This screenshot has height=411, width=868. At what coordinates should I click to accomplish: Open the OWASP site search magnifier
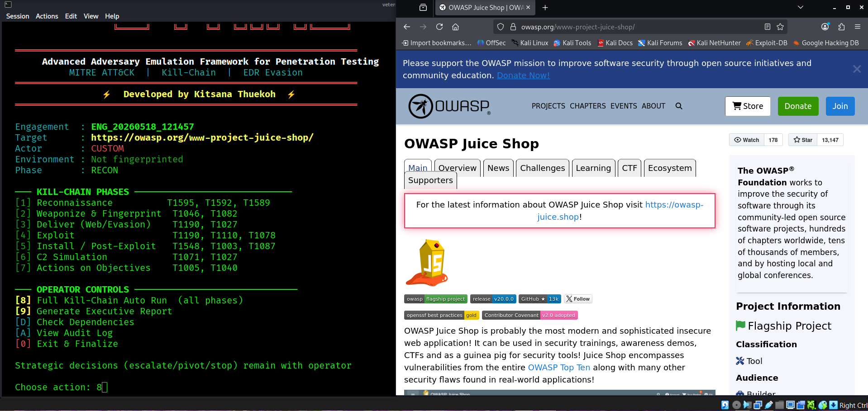(x=679, y=106)
